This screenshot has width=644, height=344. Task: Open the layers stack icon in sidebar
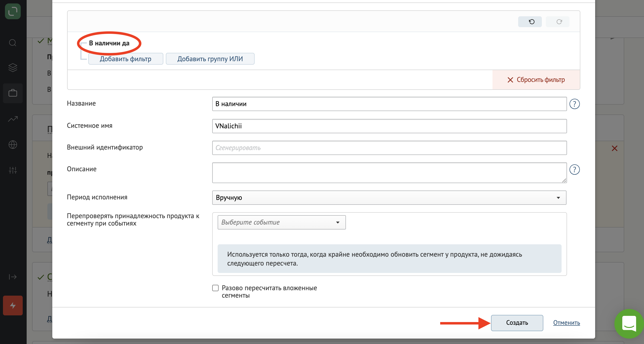[x=13, y=68]
